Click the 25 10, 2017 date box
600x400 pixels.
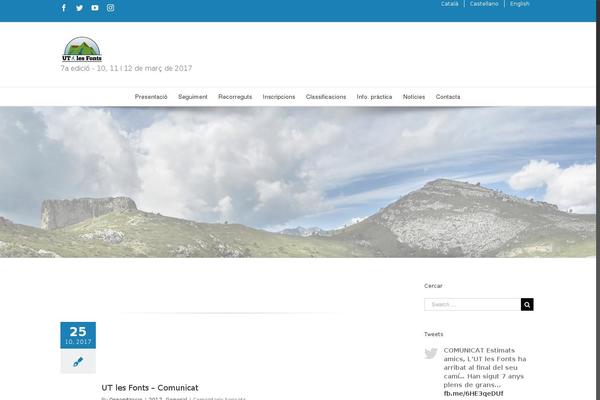pyautogui.click(x=78, y=335)
